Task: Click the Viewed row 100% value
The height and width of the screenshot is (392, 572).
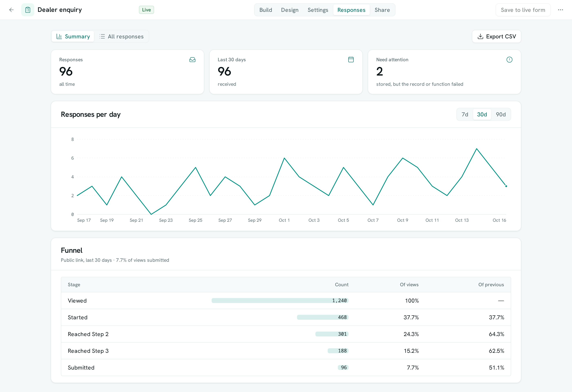Action: (412, 301)
